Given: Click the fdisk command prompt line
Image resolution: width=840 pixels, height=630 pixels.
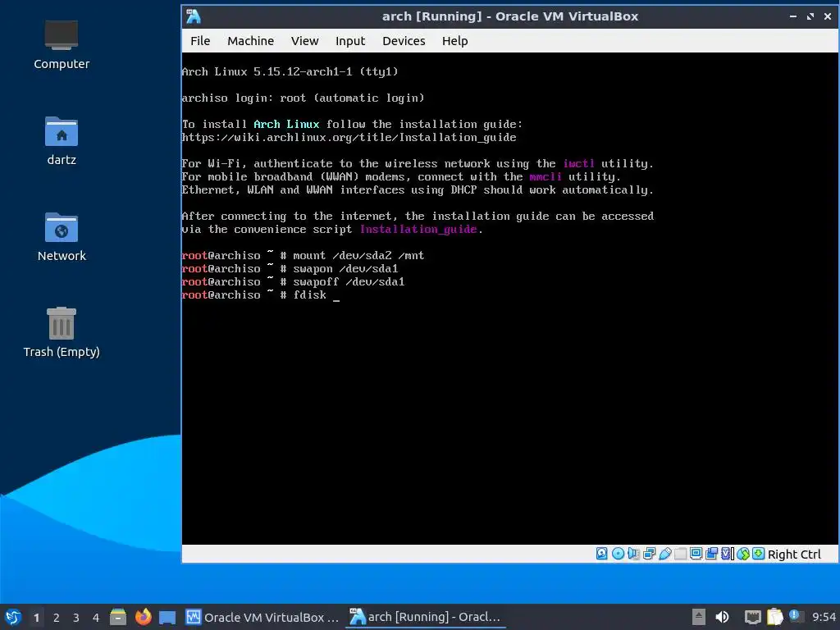Looking at the screenshot, I should click(x=260, y=294).
